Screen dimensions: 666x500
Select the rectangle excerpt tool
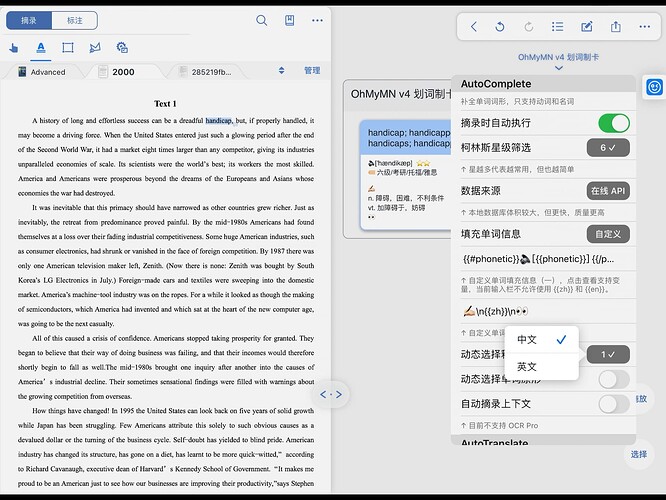[68, 48]
